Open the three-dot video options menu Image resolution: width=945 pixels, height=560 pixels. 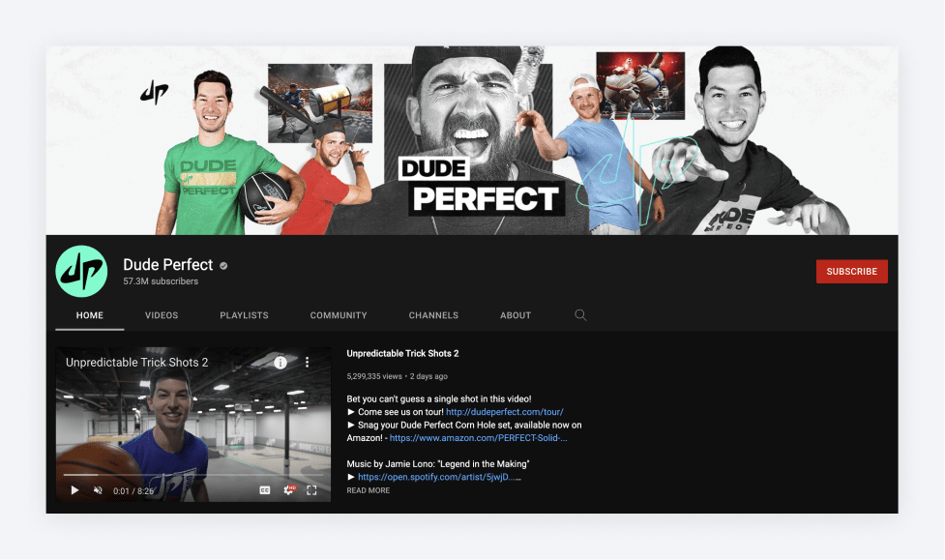[x=307, y=362]
